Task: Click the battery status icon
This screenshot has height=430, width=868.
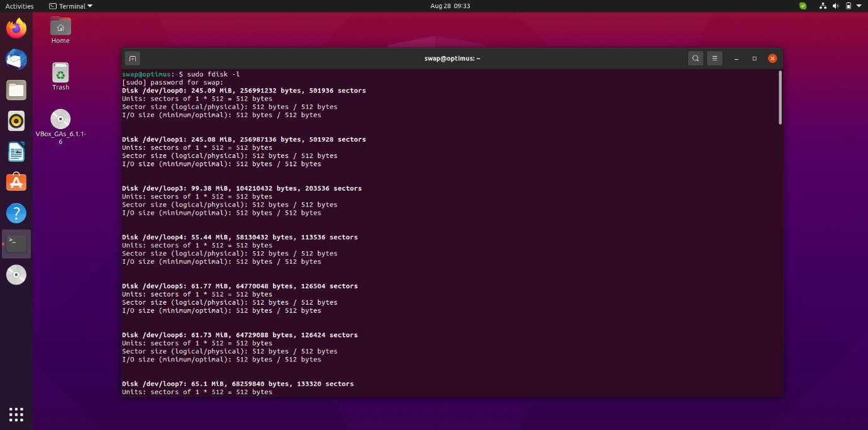Action: (x=849, y=6)
